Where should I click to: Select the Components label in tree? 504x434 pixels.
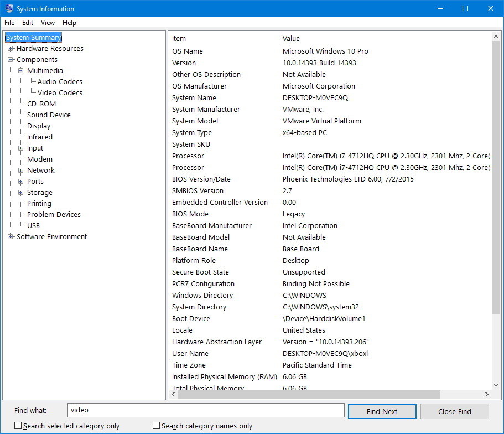(x=37, y=60)
